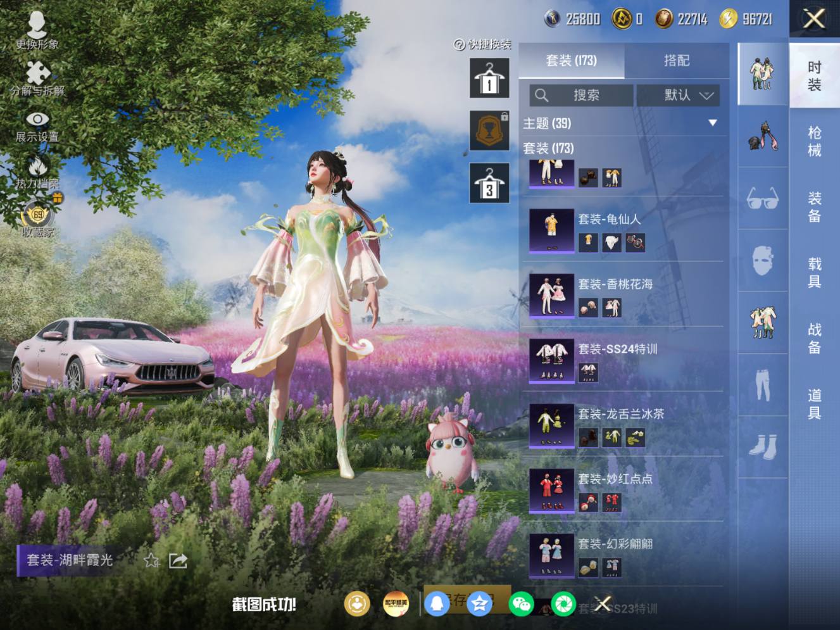Switch to the 套装 (173) tab
Viewport: 840px width, 630px height.
[572, 61]
